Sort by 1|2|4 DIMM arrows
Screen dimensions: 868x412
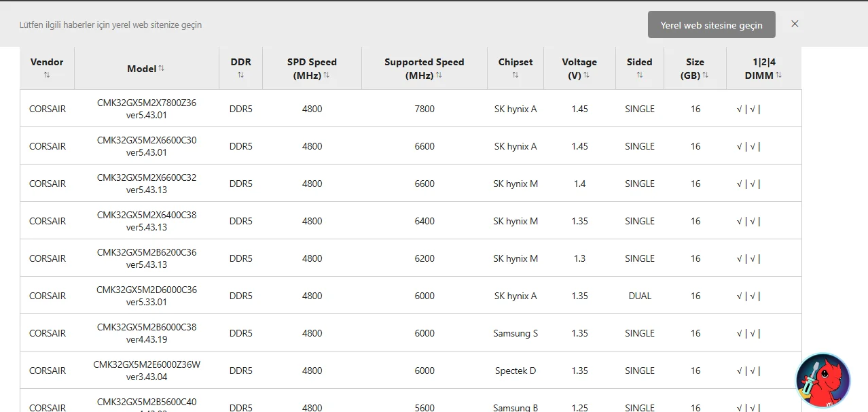(x=778, y=75)
